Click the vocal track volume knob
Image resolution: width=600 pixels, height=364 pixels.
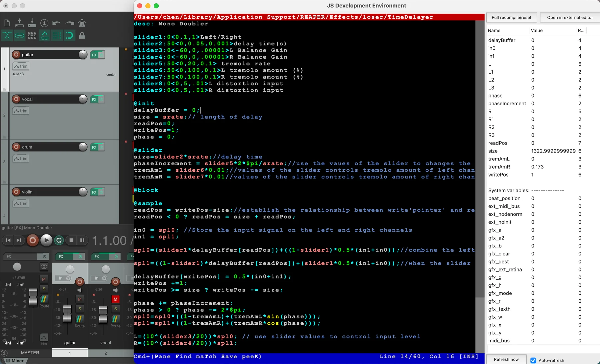(x=83, y=99)
